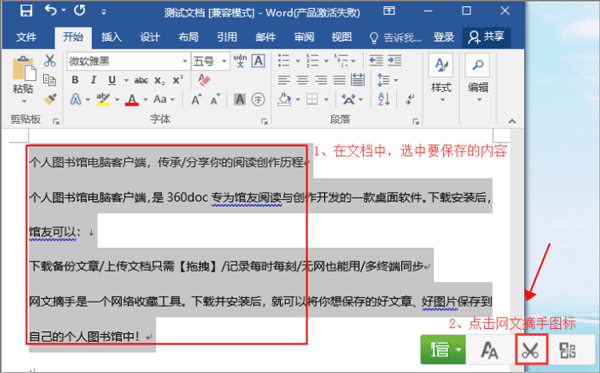Viewport: 600px width, 373px height.
Task: Switch to the 设计 tab
Action: [x=150, y=37]
